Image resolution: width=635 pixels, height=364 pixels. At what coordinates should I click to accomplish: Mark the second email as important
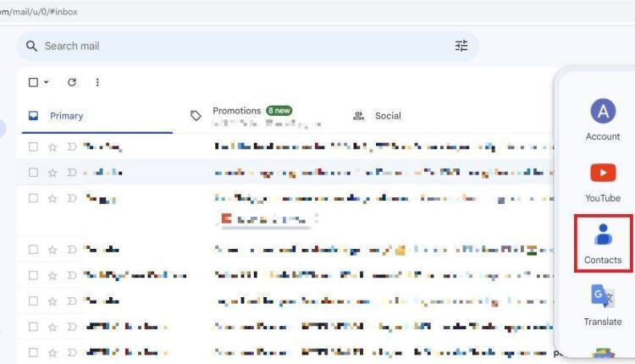point(72,173)
